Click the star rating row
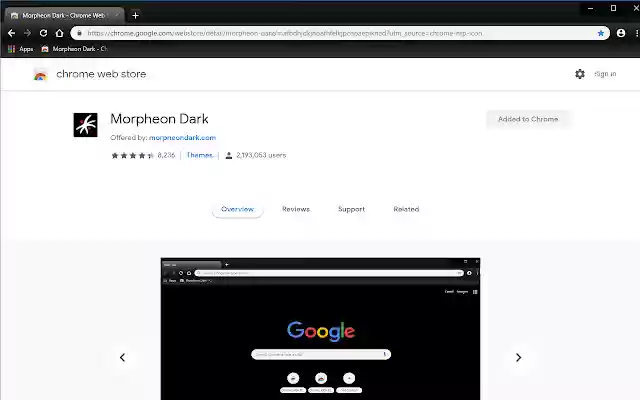The width and height of the screenshot is (640, 400). [x=132, y=156]
